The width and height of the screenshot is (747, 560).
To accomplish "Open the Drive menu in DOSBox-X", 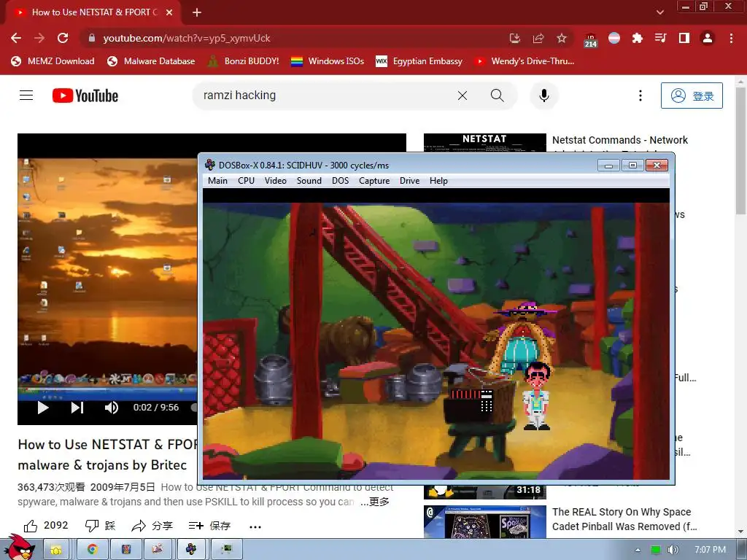I will click(x=410, y=181).
